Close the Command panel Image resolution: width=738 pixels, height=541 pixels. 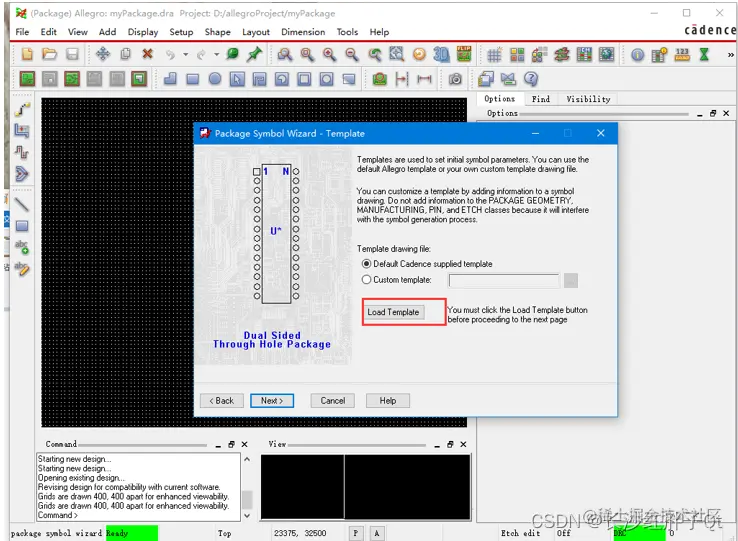(244, 444)
